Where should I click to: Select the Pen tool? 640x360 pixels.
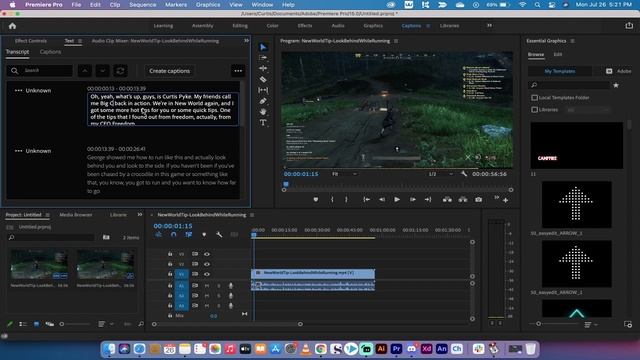coord(263,101)
